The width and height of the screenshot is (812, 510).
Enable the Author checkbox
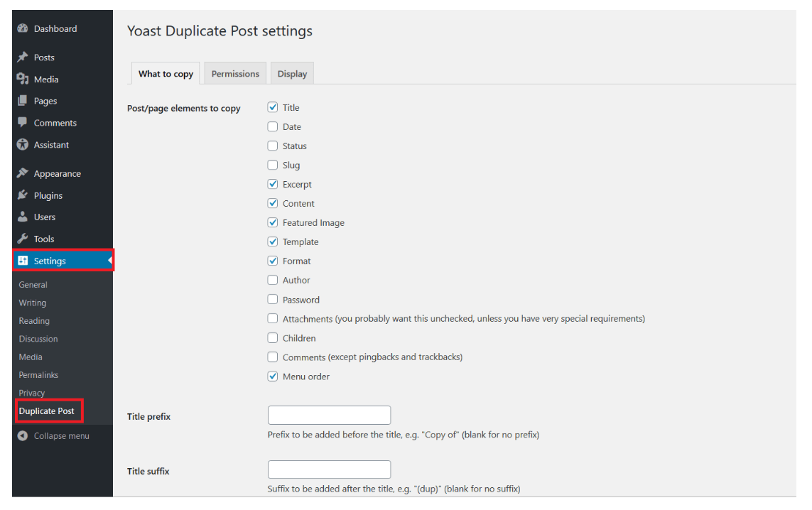(x=272, y=280)
